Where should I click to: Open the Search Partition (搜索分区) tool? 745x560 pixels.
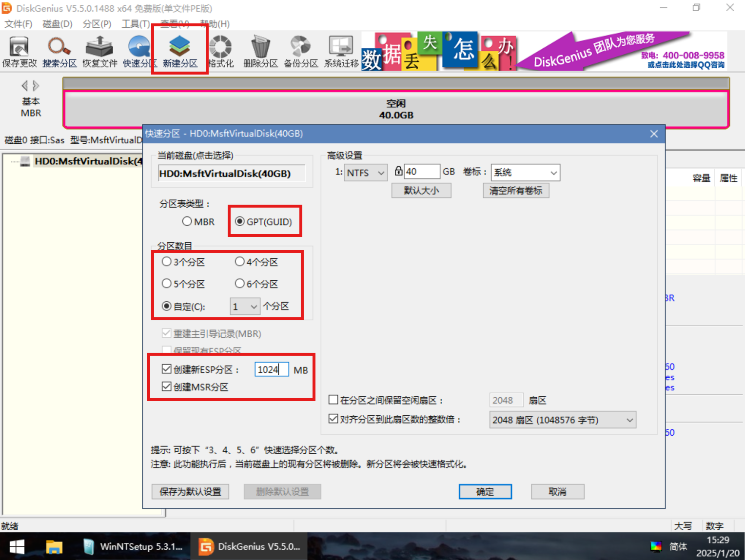pyautogui.click(x=59, y=52)
